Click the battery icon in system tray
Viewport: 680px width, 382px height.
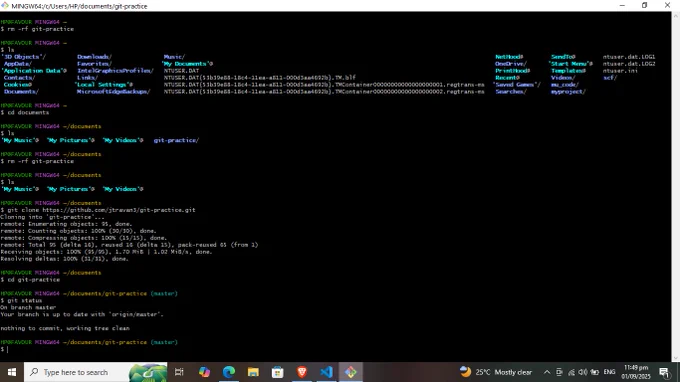pos(595,372)
